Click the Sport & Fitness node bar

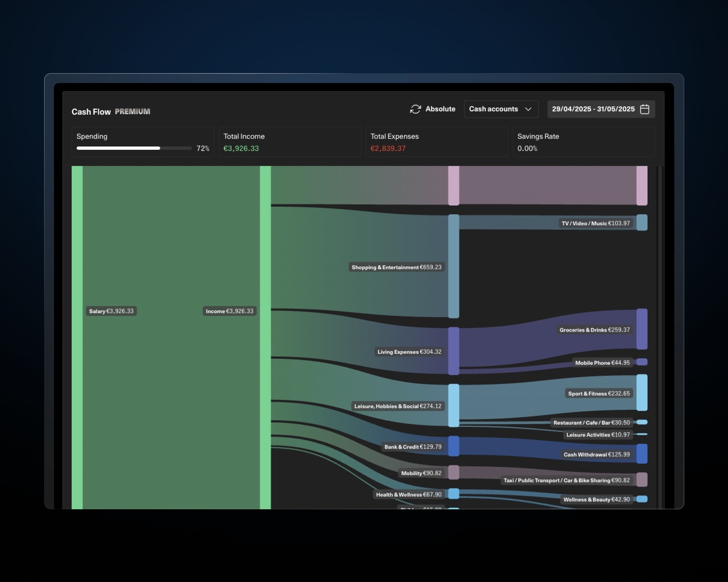click(x=642, y=393)
